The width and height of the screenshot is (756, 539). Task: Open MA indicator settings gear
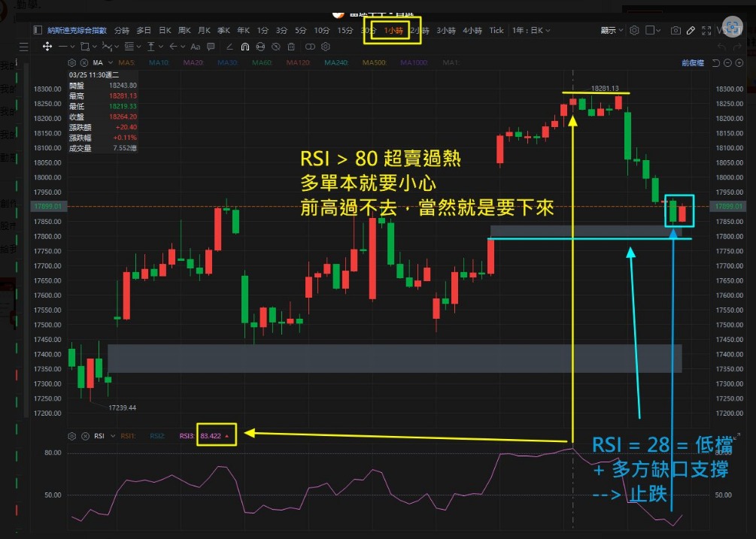point(72,62)
